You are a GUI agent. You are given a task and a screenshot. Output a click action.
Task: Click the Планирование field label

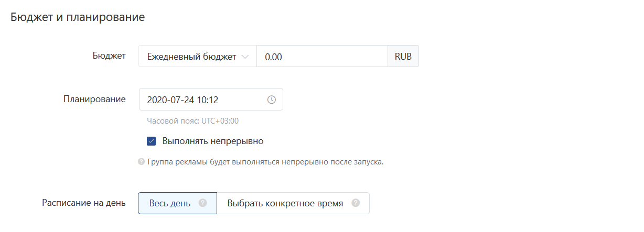[x=94, y=99]
